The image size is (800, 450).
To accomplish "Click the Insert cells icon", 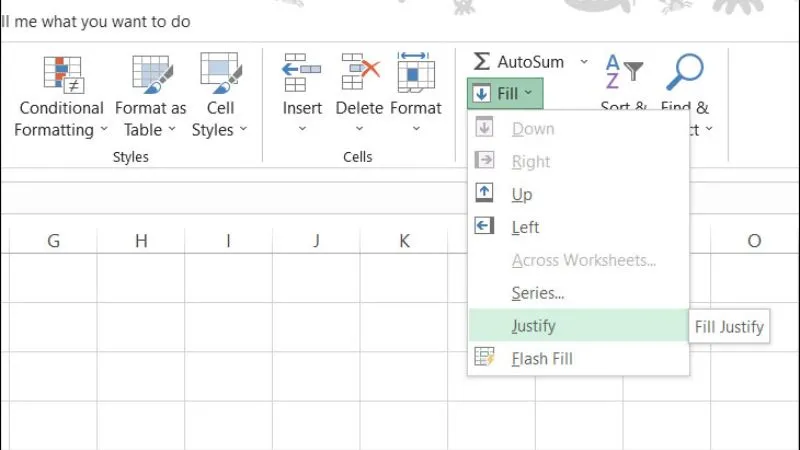I will (x=302, y=73).
